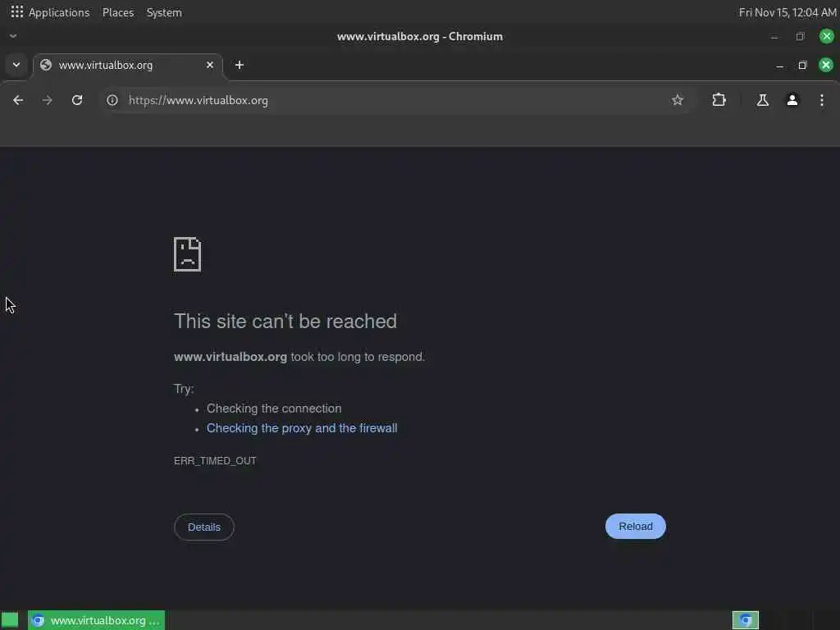
Task: Reload the page via toolbar refresh icon
Action: 77,100
